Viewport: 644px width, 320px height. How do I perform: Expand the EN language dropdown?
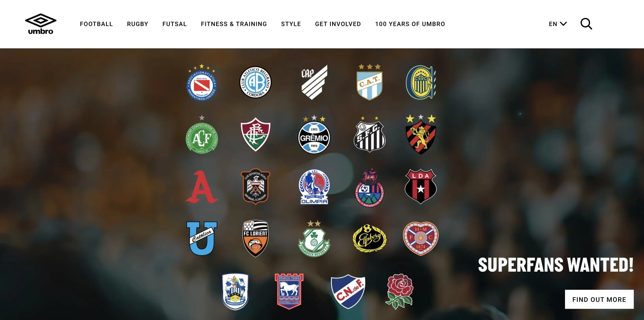click(x=558, y=24)
